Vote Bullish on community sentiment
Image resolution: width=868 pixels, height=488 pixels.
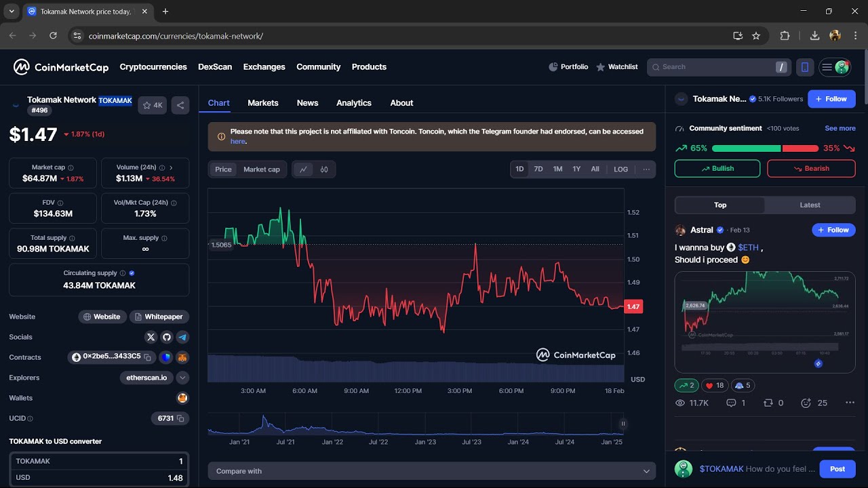click(717, 169)
